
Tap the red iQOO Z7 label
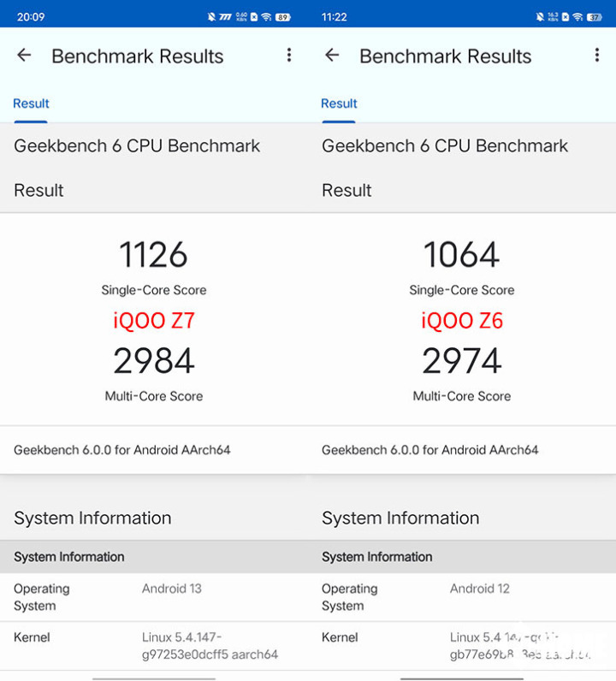point(154,321)
